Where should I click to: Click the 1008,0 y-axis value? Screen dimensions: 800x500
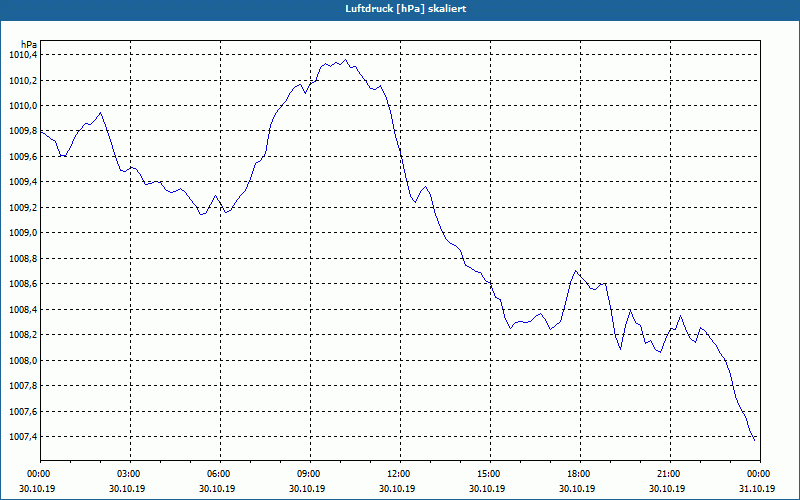click(x=23, y=361)
